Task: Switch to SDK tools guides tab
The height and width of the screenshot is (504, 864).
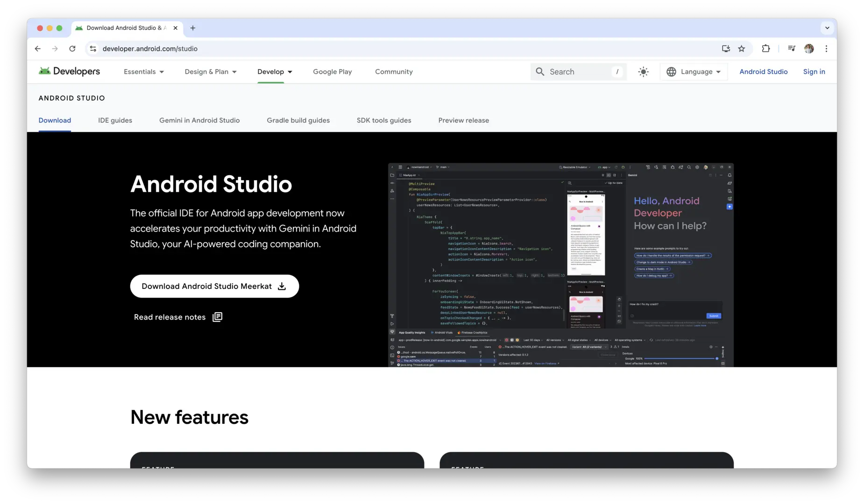Action: pos(384,120)
